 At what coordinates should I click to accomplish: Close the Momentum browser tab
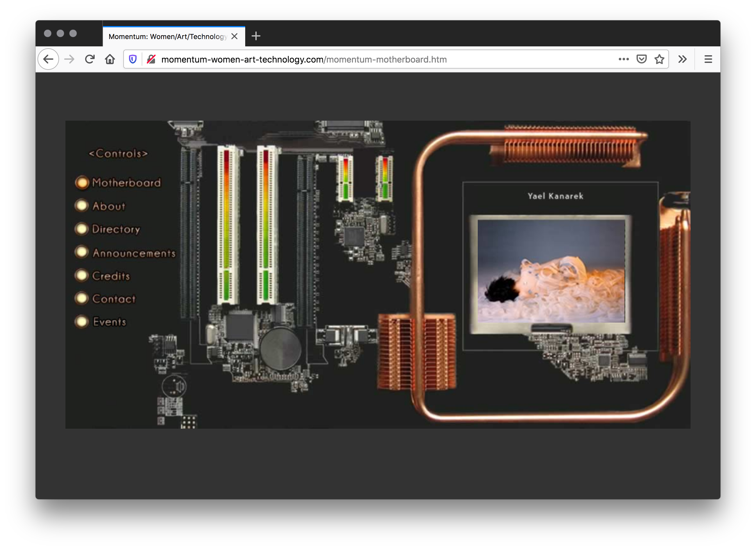pos(234,36)
